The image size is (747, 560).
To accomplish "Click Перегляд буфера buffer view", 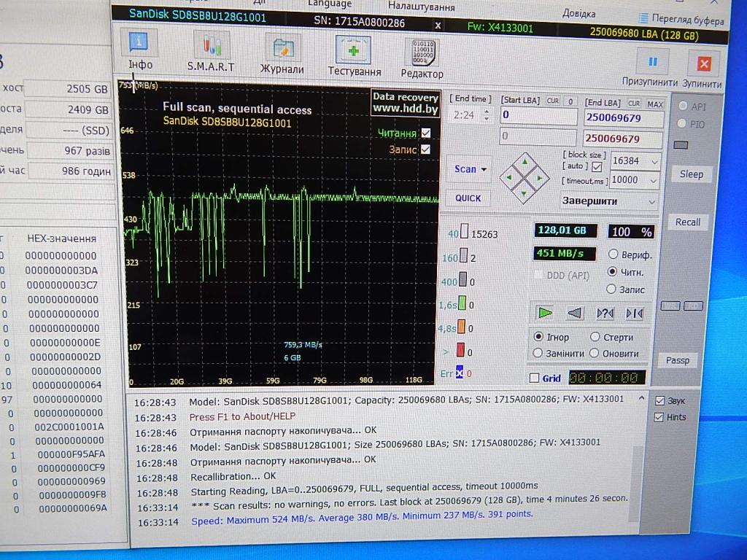I will coord(681,20).
